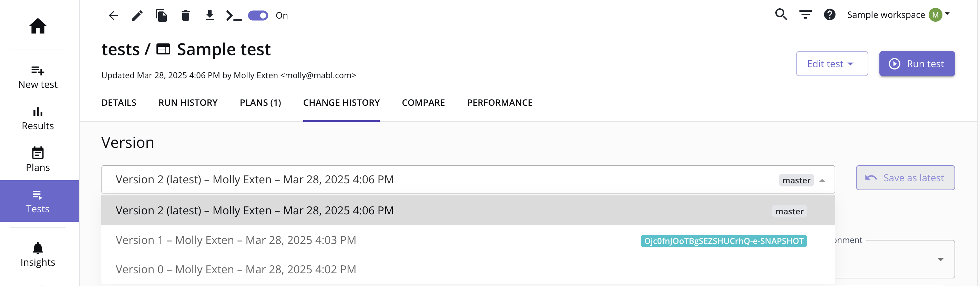
Task: Open the help question mark icon
Action: (x=829, y=14)
